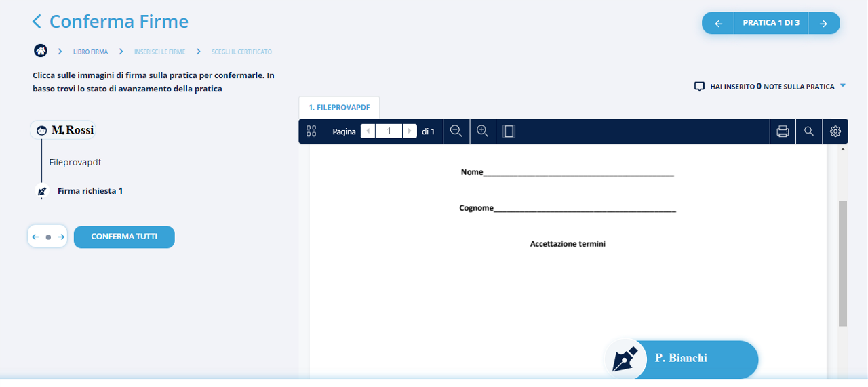This screenshot has height=387, width=868.
Task: Print the document using printer icon
Action: (x=783, y=131)
